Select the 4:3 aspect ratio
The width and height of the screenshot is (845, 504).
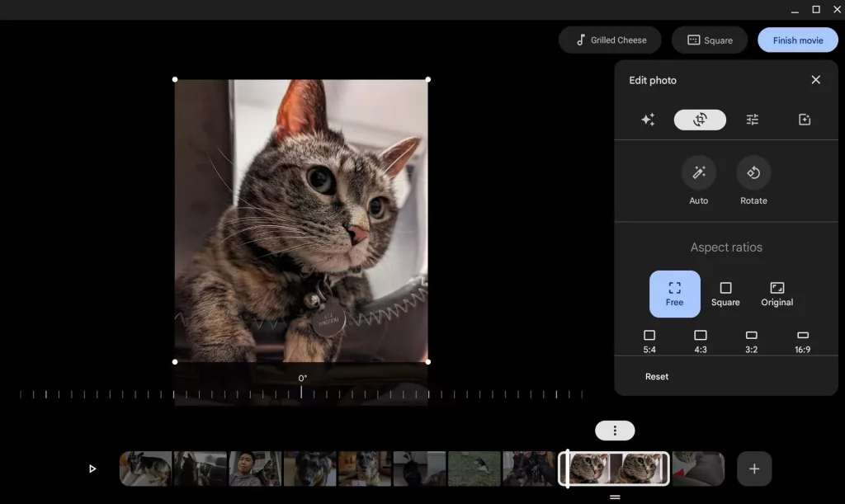click(x=700, y=340)
